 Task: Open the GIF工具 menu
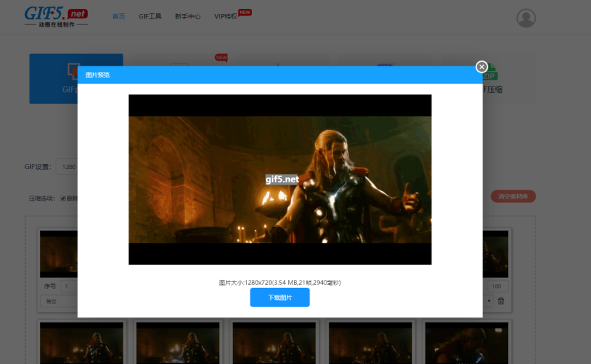(x=150, y=16)
